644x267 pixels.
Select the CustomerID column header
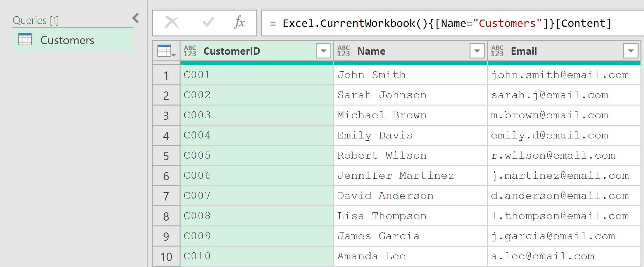pyautogui.click(x=257, y=51)
